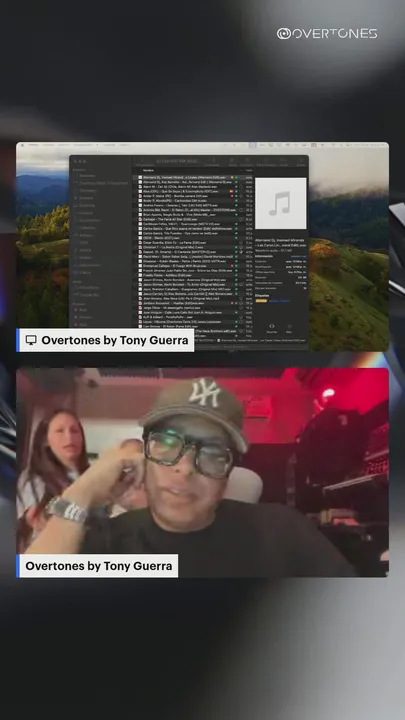Select CECE - Blanco (EDIT).wav
Image resolution: width=405 pixels, height=720 pixels.
(x=195, y=238)
